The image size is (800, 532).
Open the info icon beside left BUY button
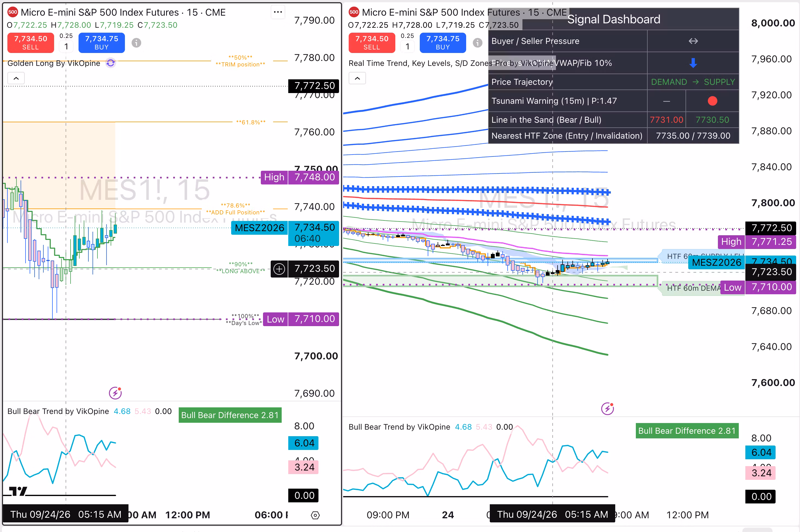[x=136, y=43]
